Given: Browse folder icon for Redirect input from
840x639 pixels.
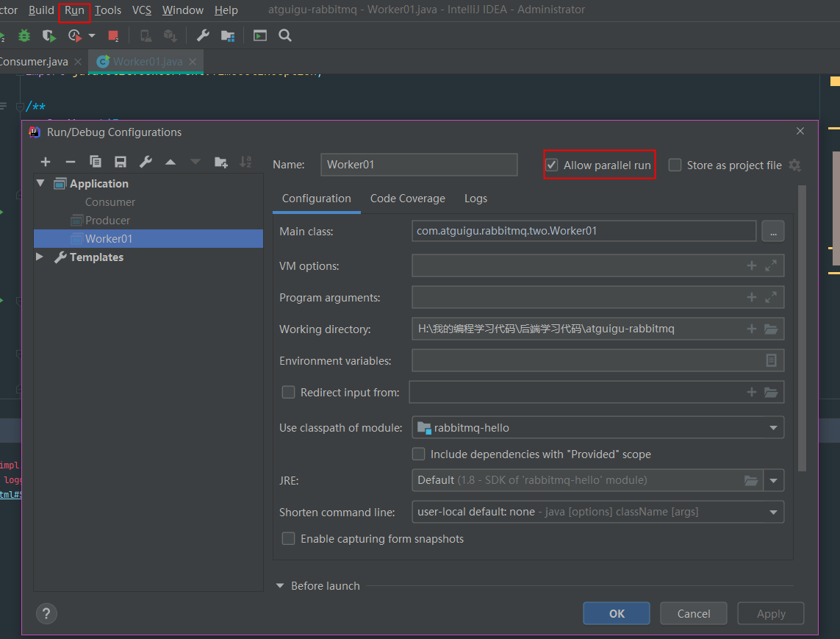Looking at the screenshot, I should pos(771,393).
